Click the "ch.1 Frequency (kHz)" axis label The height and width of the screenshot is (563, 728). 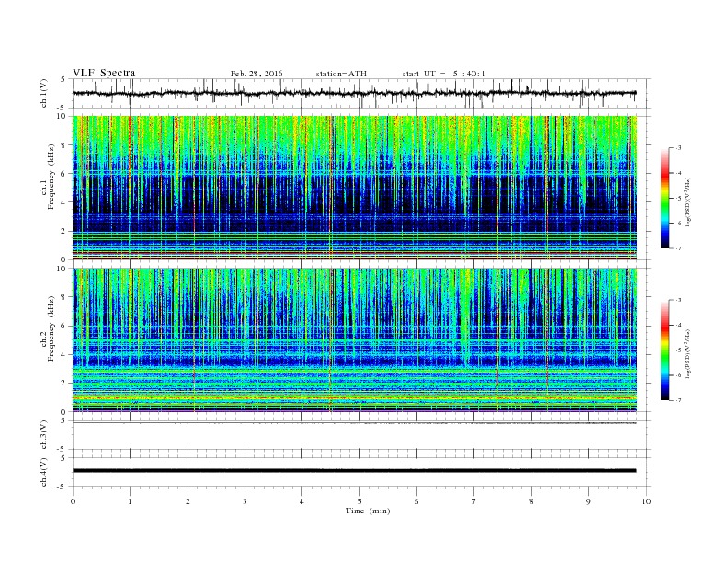(x=47, y=188)
